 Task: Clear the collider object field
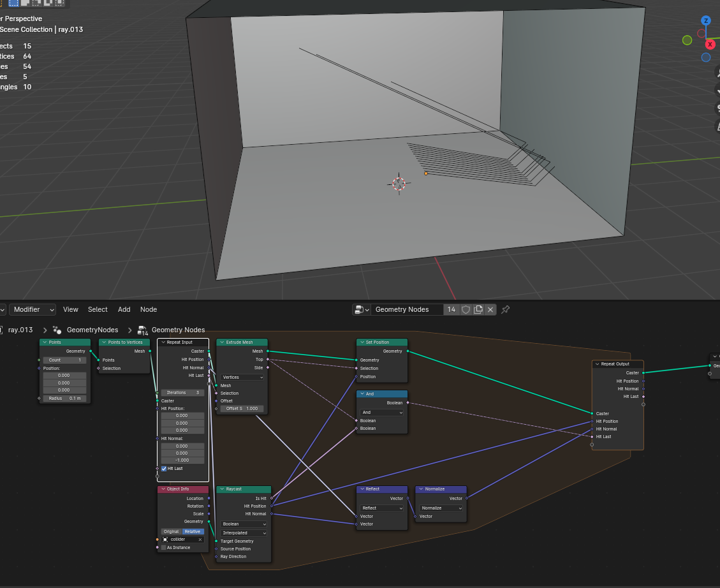(200, 540)
